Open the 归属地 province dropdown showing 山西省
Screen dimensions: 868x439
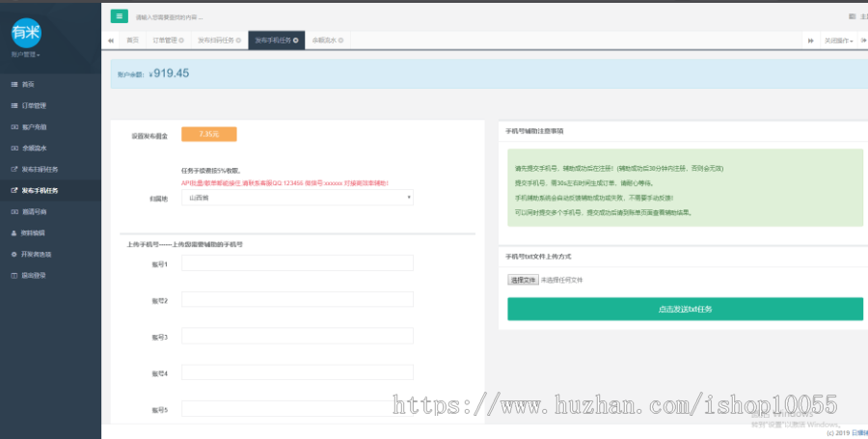point(297,198)
